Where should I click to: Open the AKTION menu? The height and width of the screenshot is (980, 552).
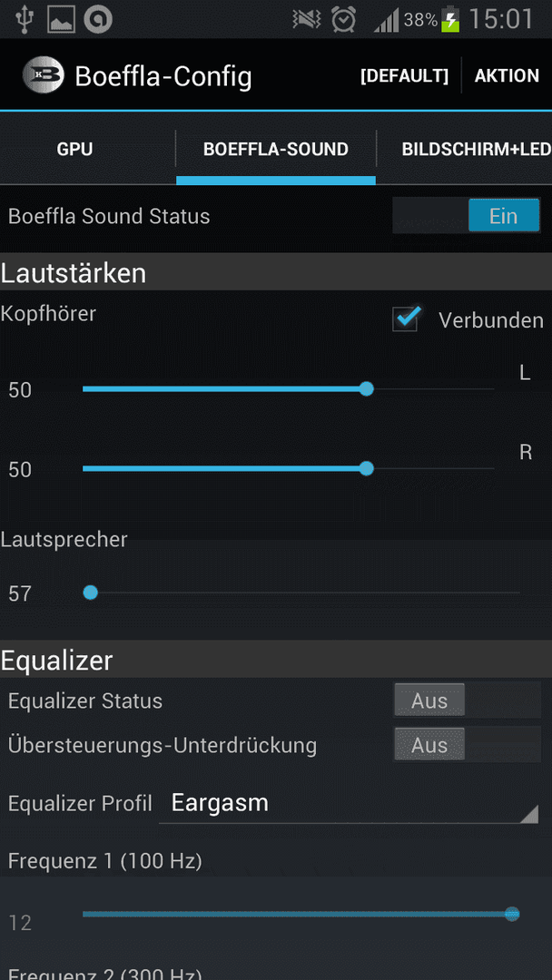[x=507, y=75]
